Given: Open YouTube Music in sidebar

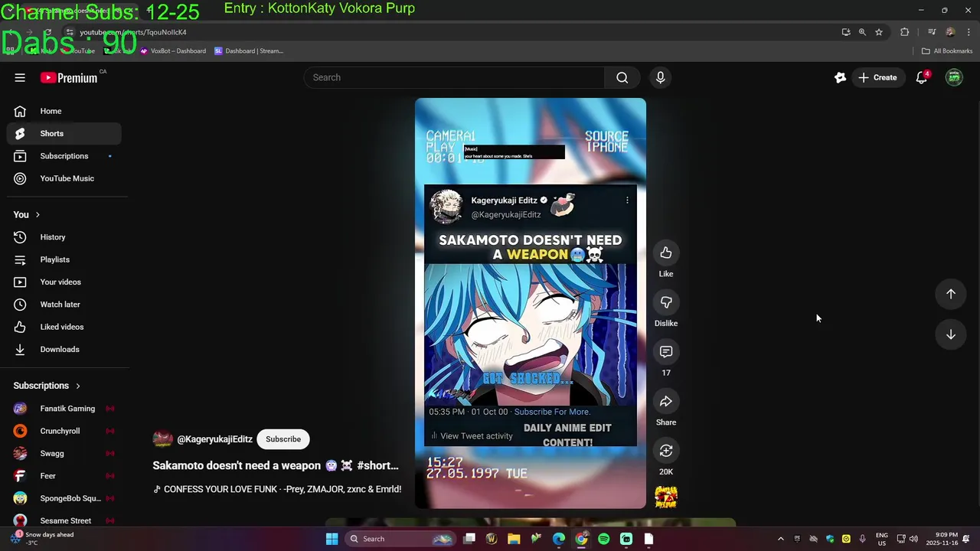Looking at the screenshot, I should click(x=64, y=178).
